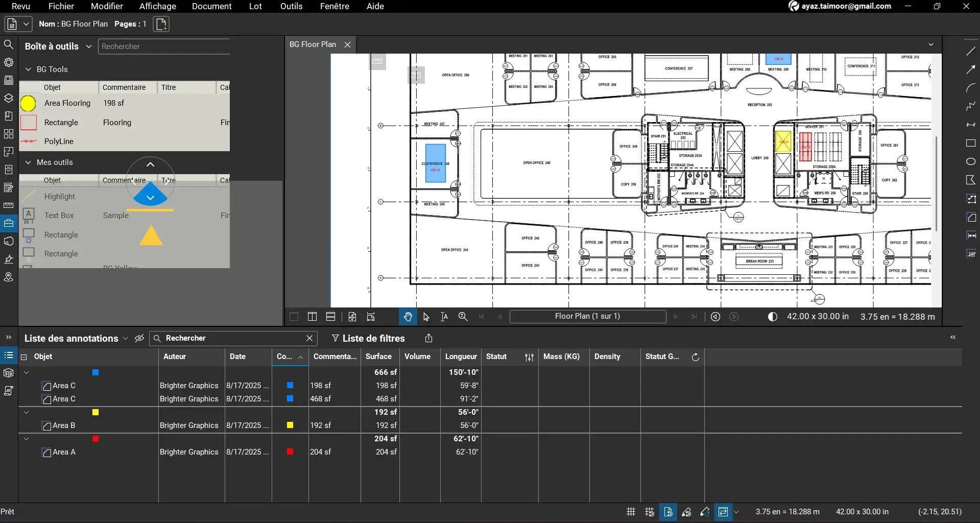Open the zoom magnifier tool
Screen dimensions: 980x523
463,317
